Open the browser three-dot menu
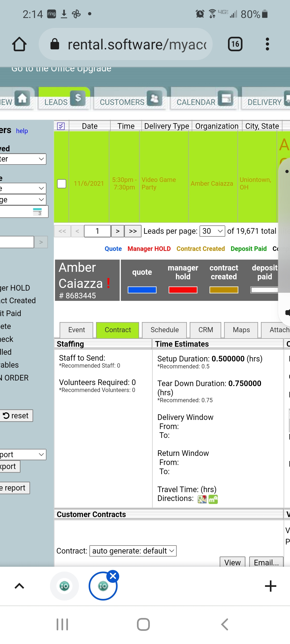The image size is (290, 644). 267,44
